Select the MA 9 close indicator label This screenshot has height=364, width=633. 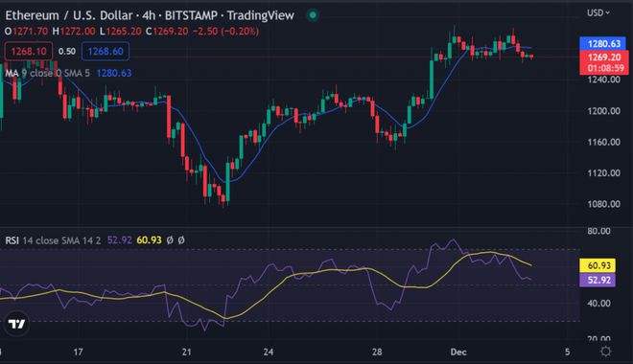[48, 73]
